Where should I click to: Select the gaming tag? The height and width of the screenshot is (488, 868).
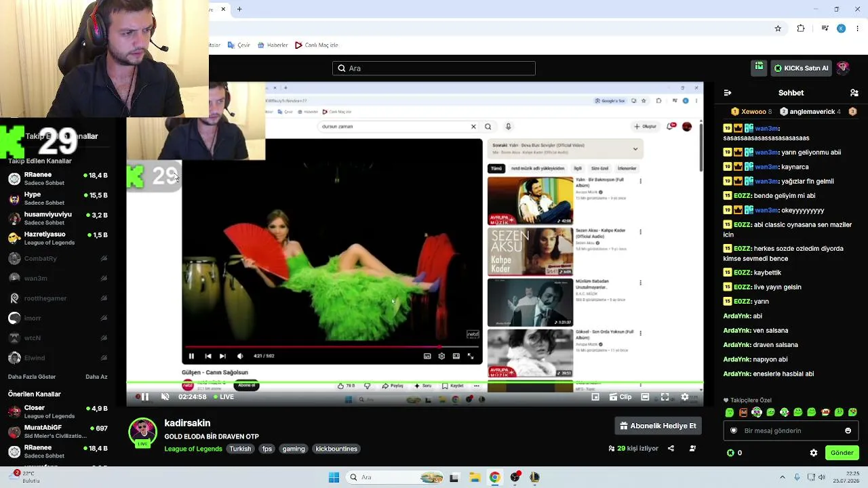(x=294, y=449)
